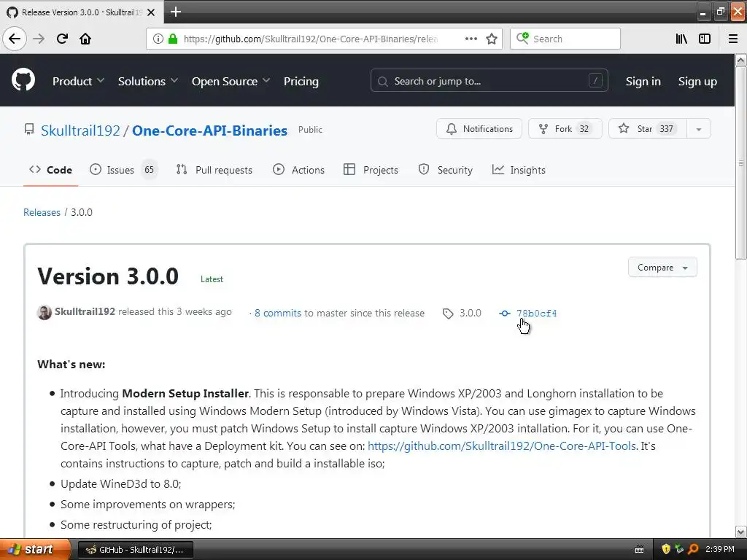Expand the Product menu
This screenshot has height=560, width=747.
click(x=78, y=82)
